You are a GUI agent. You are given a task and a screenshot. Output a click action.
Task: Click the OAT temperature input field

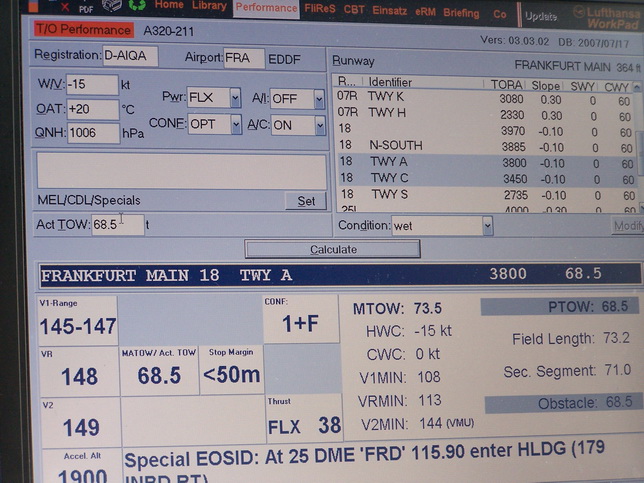click(92, 109)
